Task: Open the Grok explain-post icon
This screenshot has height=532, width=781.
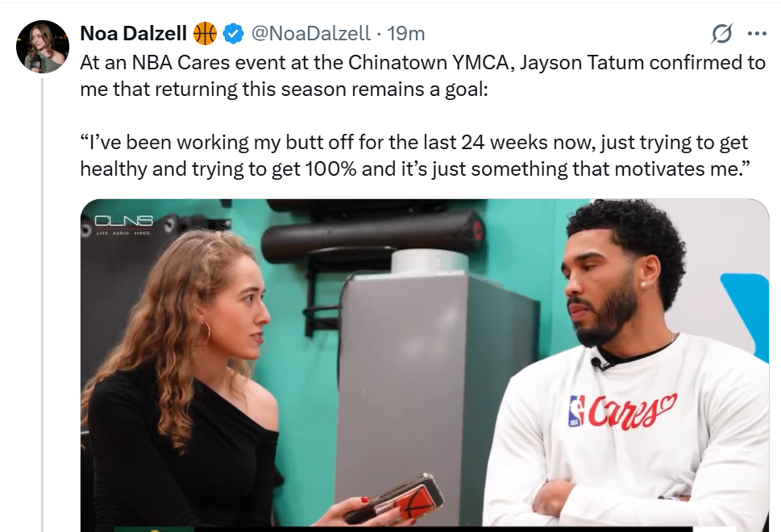Action: coord(721,34)
